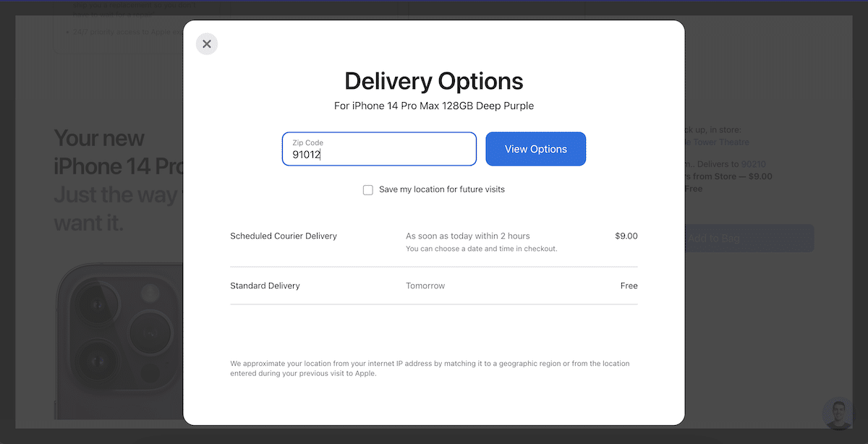The image size is (868, 444).
Task: Click the Tower Theatre store link in background
Action: [718, 142]
